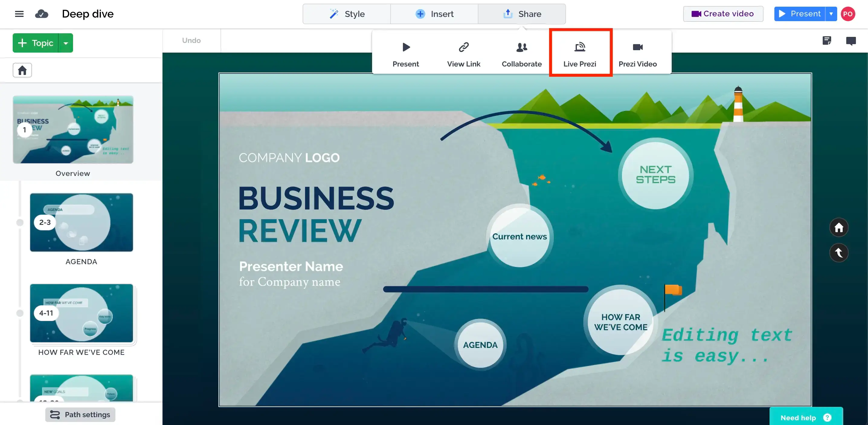
Task: Click the comments icon top-right toolbar
Action: click(x=851, y=41)
